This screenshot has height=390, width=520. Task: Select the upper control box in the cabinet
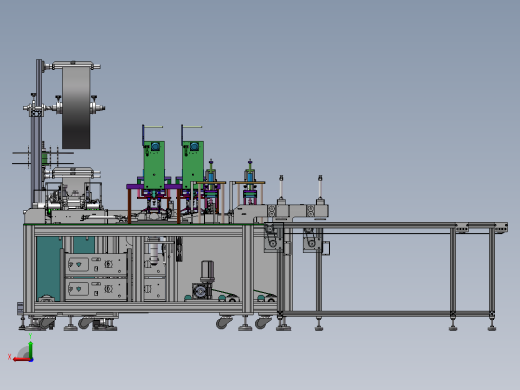(x=96, y=264)
